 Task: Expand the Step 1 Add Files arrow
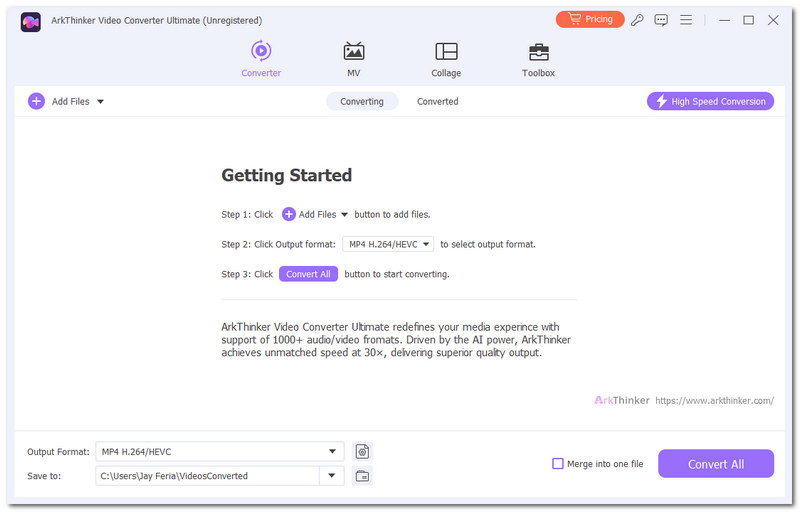[x=344, y=215]
